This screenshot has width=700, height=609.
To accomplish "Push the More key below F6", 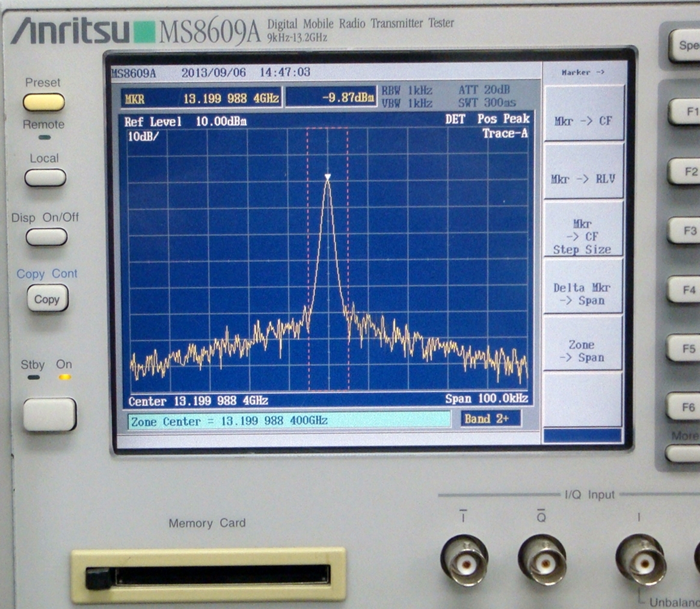I will point(683,454).
